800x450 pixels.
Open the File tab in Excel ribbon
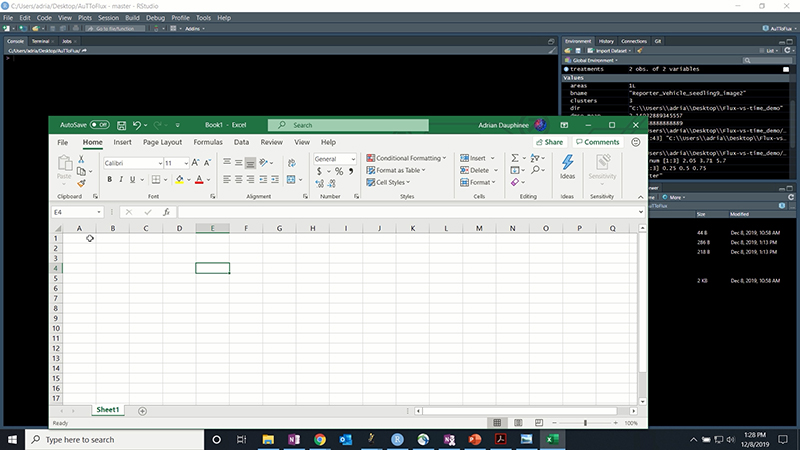point(63,142)
